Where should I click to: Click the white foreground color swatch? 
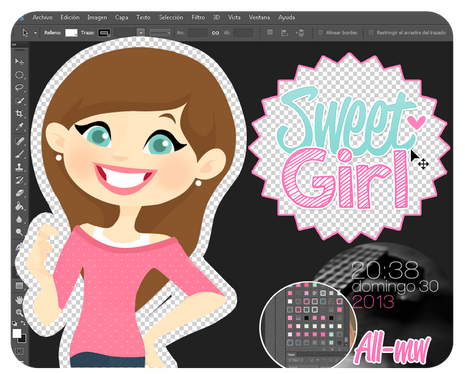coord(17,333)
